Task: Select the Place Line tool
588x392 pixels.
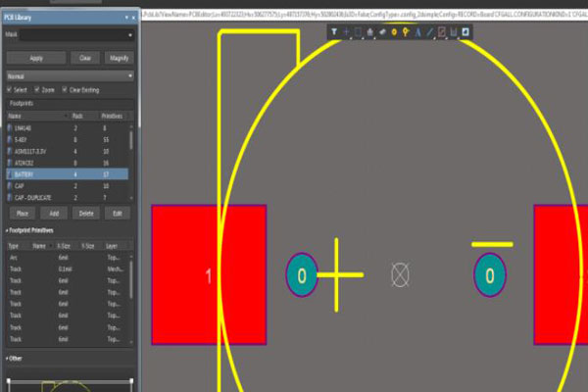Action: (x=430, y=32)
